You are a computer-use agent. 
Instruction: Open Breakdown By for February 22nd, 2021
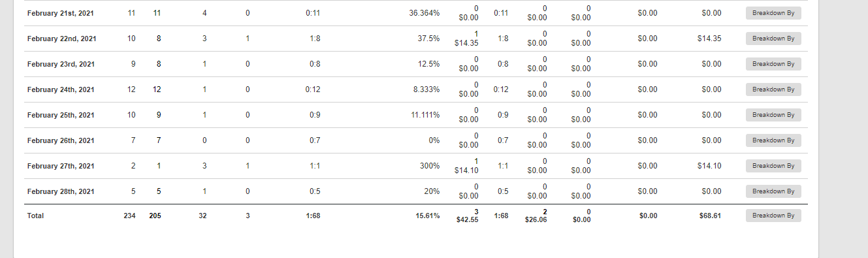click(773, 39)
